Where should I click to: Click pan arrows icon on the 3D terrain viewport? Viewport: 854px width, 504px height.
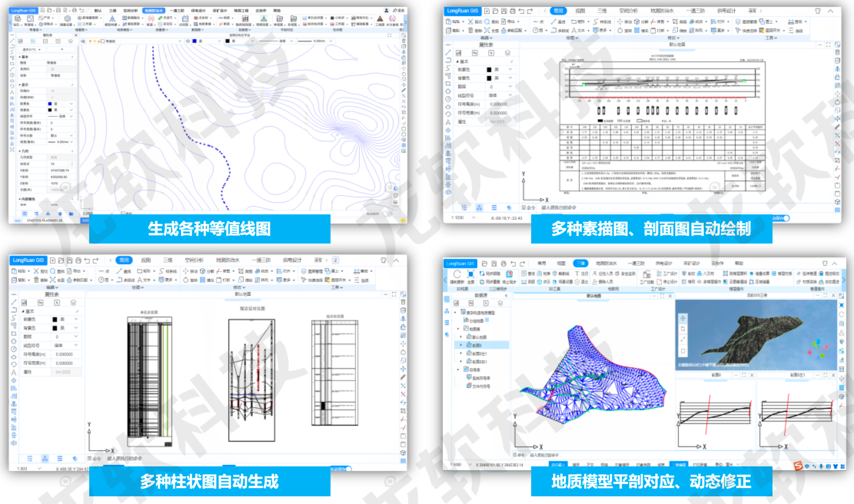[x=683, y=318]
